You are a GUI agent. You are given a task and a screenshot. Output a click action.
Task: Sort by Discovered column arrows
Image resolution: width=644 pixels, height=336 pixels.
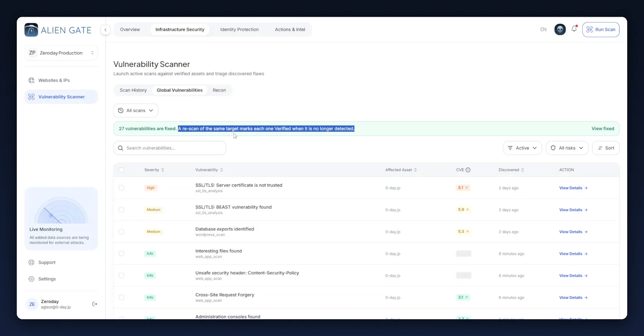pos(523,170)
